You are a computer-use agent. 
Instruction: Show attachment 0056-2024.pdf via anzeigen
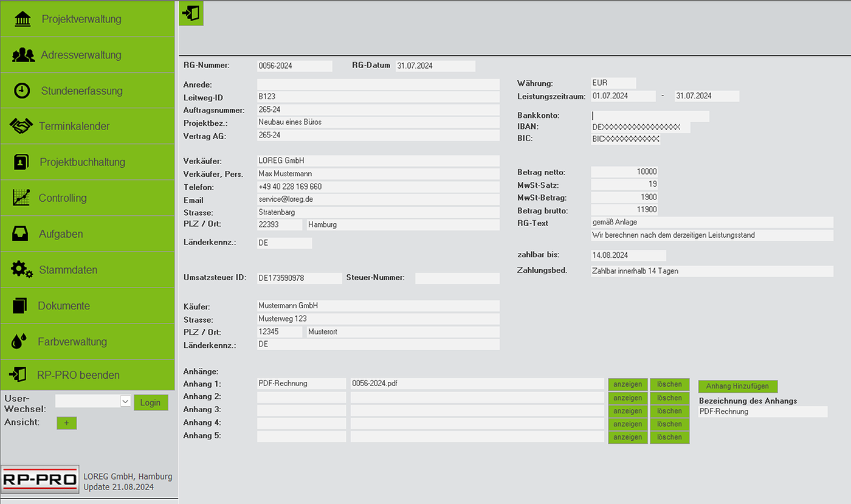[627, 384]
